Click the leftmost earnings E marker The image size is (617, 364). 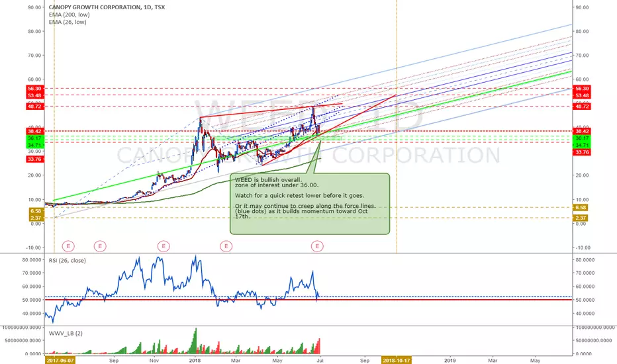68,246
